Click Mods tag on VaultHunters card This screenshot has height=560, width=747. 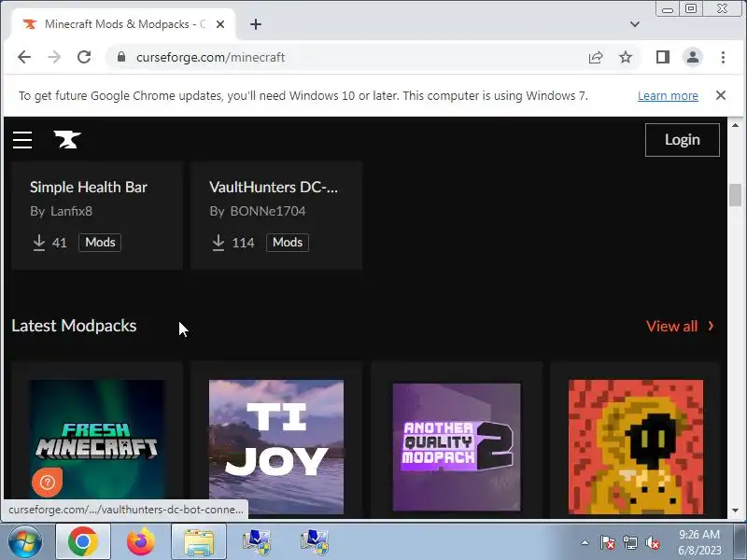[x=288, y=243]
